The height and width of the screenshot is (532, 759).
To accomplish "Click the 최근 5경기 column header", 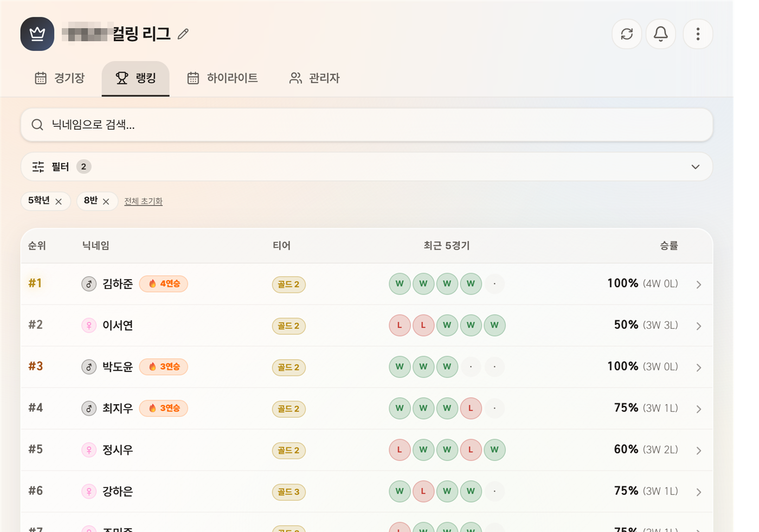I will pyautogui.click(x=446, y=246).
